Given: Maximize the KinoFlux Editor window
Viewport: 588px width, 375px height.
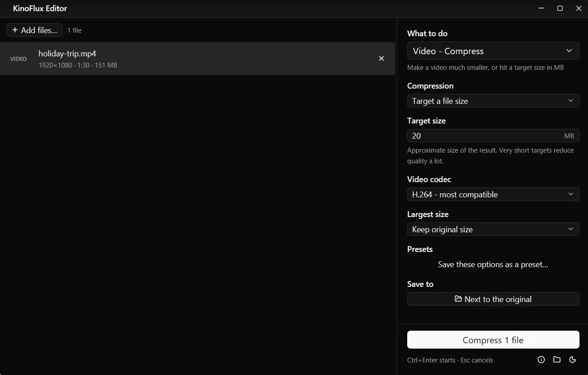Looking at the screenshot, I should (560, 9).
